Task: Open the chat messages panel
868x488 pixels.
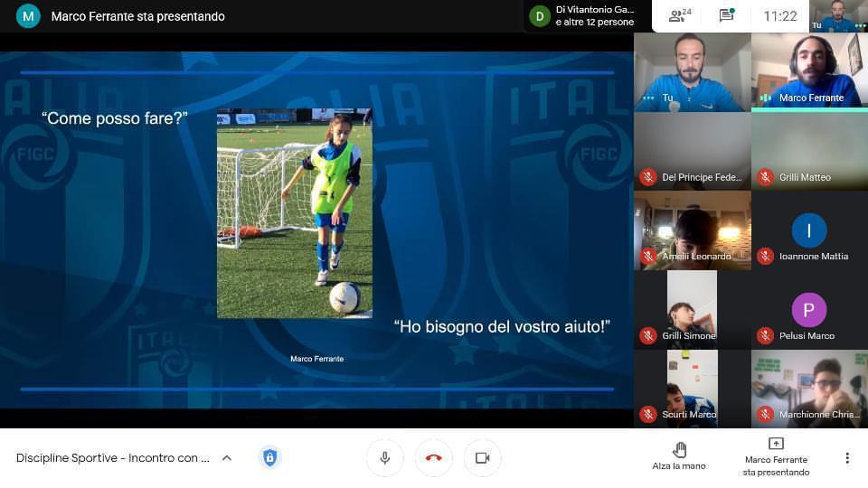Action: click(x=726, y=15)
